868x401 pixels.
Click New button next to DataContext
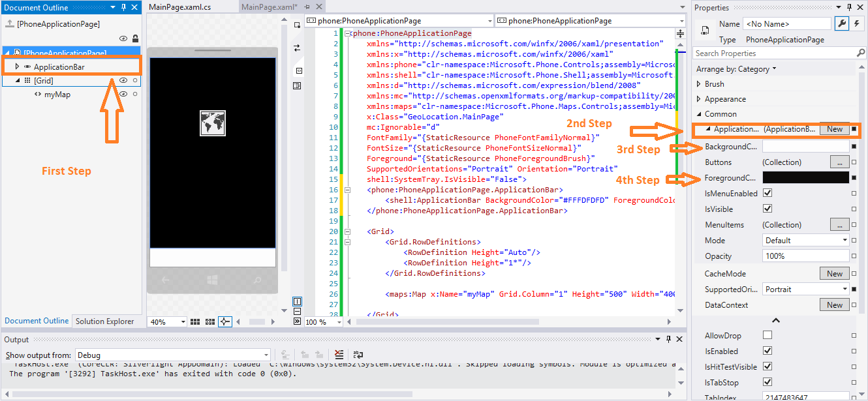[835, 305]
